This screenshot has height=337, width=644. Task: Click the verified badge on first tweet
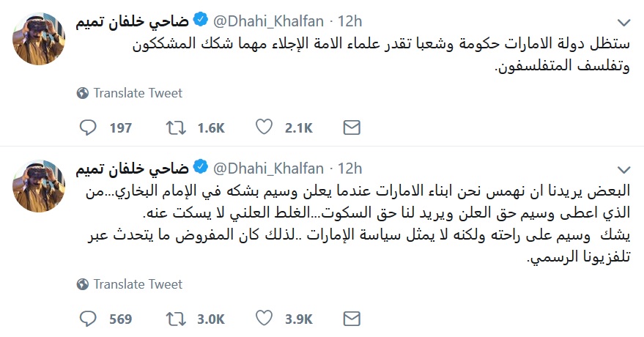201,20
